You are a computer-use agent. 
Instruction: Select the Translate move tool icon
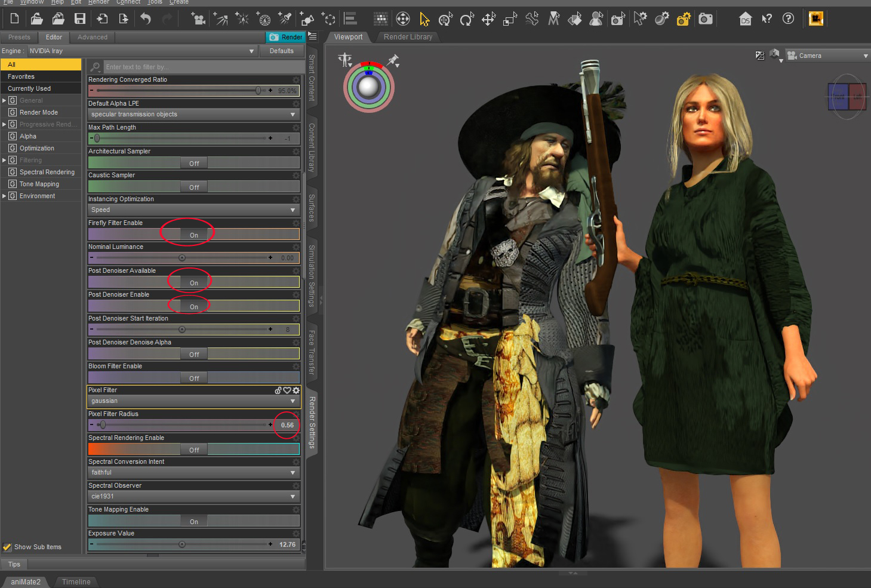[x=488, y=20]
